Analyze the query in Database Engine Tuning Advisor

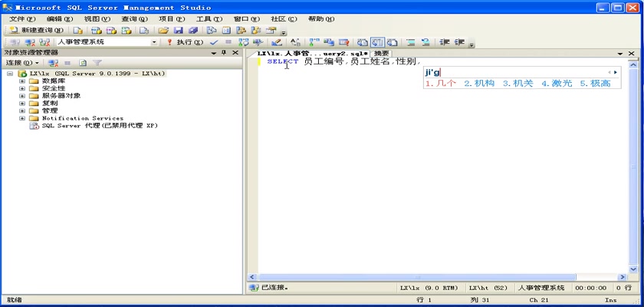click(258, 42)
